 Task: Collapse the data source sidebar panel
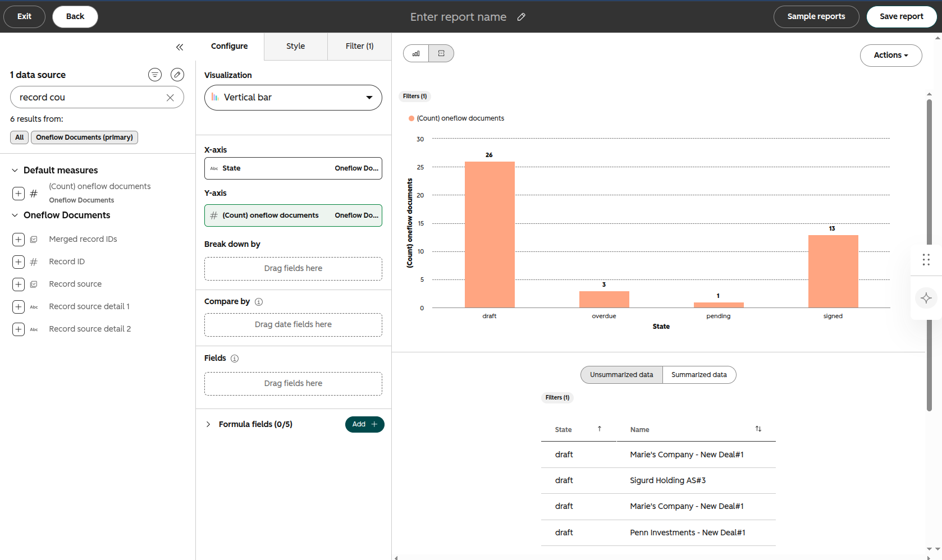[x=180, y=47]
